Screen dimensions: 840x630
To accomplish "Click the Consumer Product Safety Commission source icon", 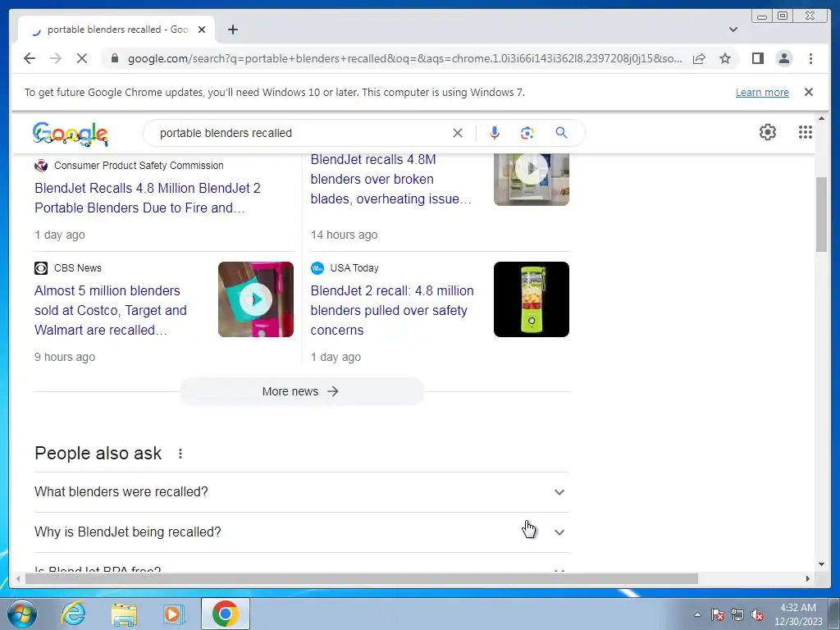I will pos(41,166).
